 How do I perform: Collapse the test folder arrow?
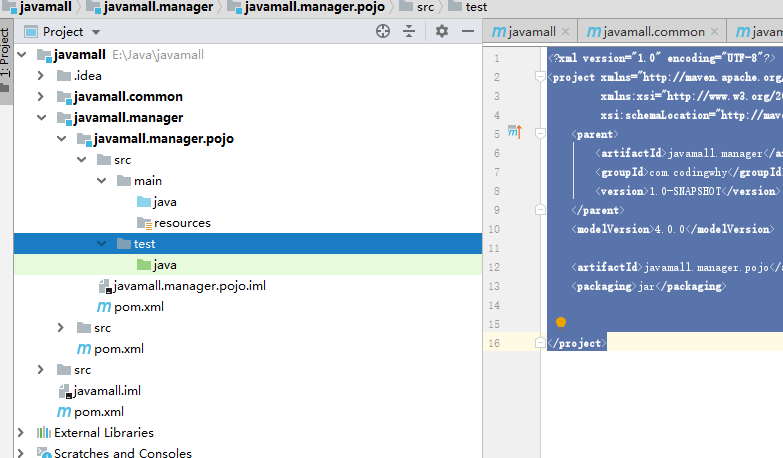[101, 244]
